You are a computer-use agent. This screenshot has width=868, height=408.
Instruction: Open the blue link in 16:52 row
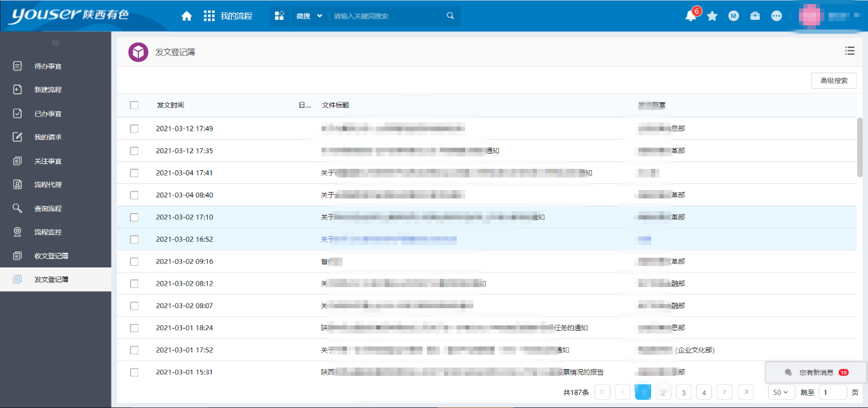[x=389, y=239]
